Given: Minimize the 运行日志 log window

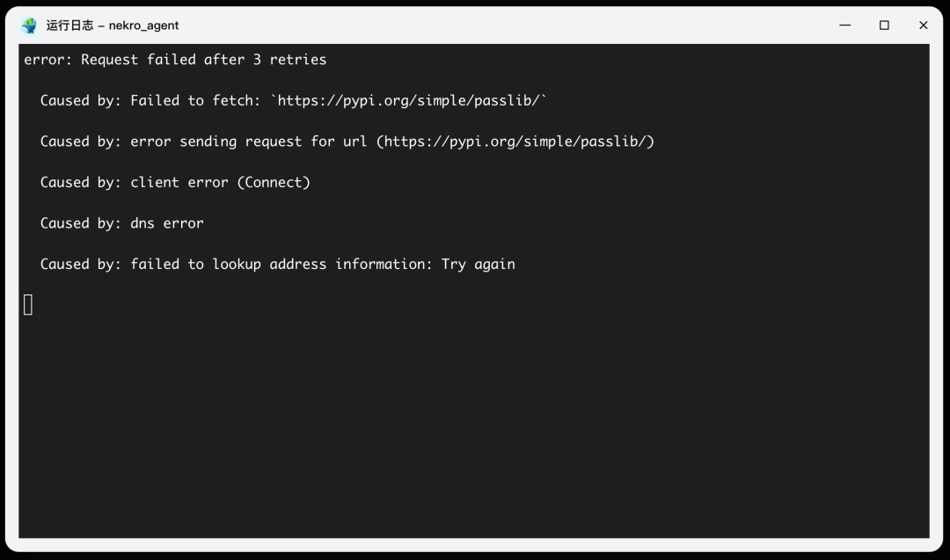Looking at the screenshot, I should (x=845, y=25).
